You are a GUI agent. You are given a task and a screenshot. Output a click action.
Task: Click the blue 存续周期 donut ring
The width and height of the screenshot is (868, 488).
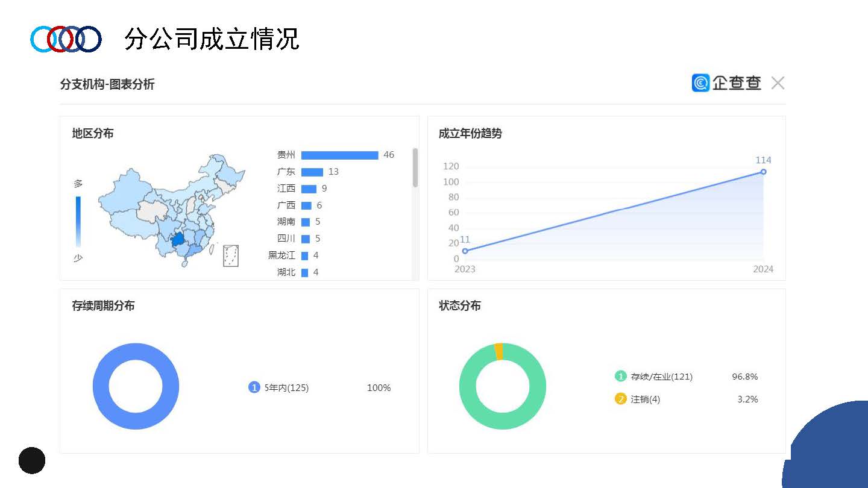coord(101,386)
